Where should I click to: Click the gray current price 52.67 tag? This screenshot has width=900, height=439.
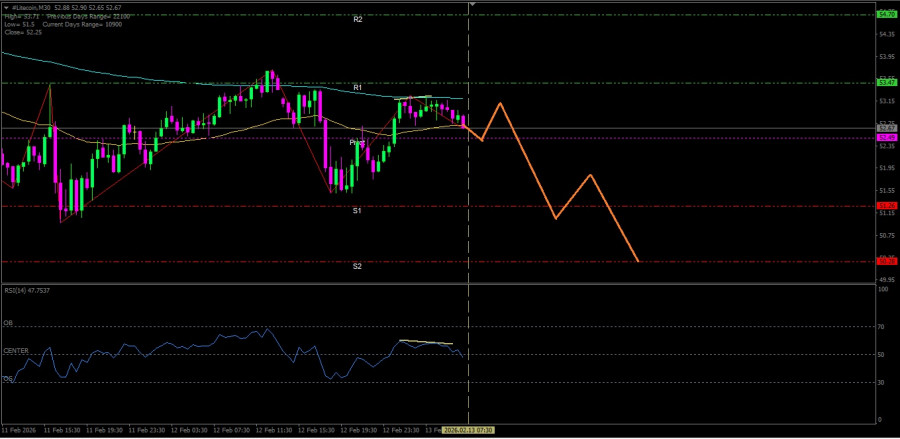coord(886,129)
